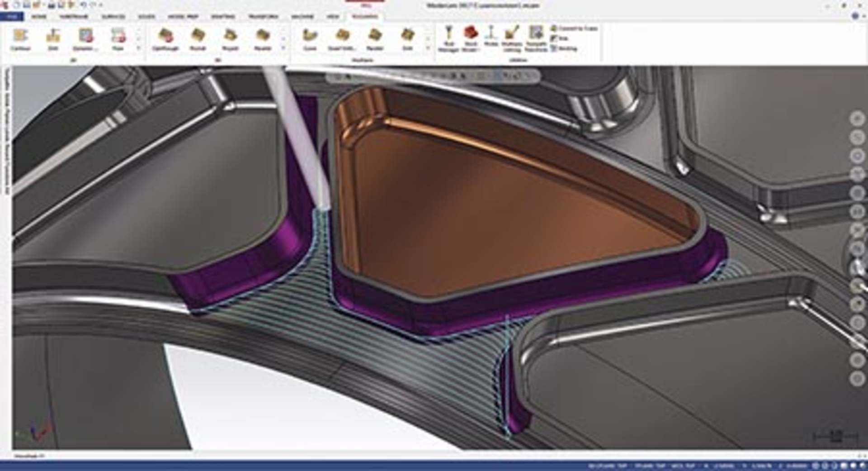Click the Convert to 5-axis button
Image resolution: width=868 pixels, height=471 pixels.
(573, 28)
